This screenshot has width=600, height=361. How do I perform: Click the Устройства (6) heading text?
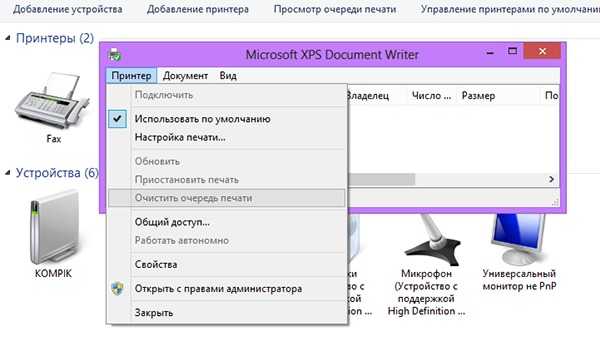click(x=57, y=173)
